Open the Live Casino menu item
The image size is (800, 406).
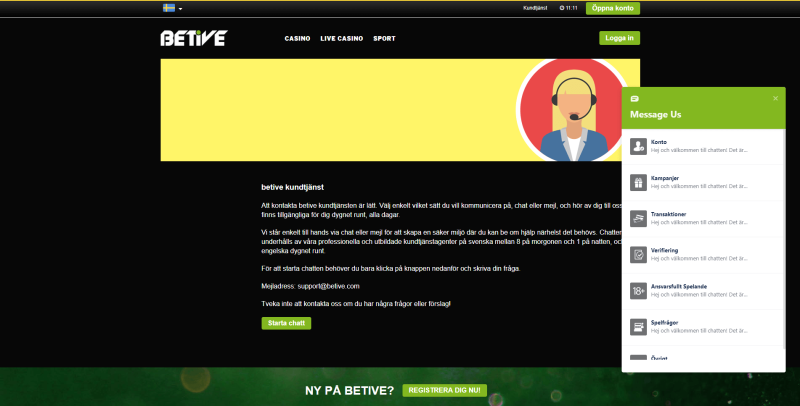pyautogui.click(x=342, y=38)
